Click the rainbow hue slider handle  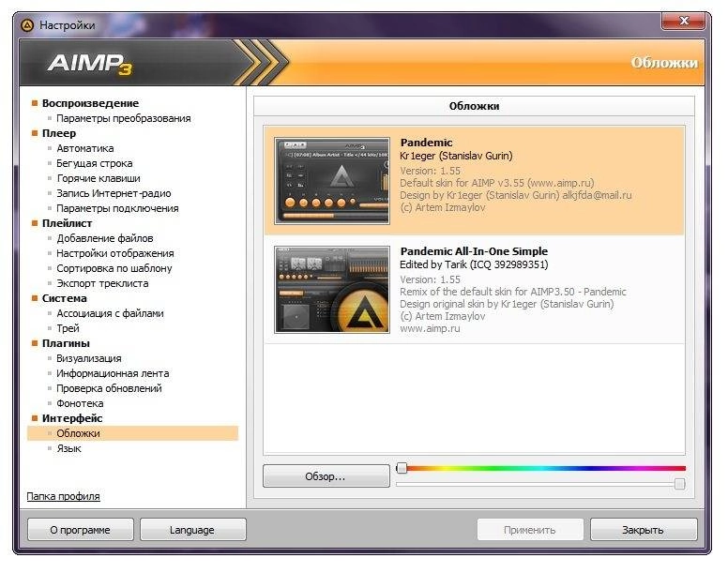click(x=402, y=468)
